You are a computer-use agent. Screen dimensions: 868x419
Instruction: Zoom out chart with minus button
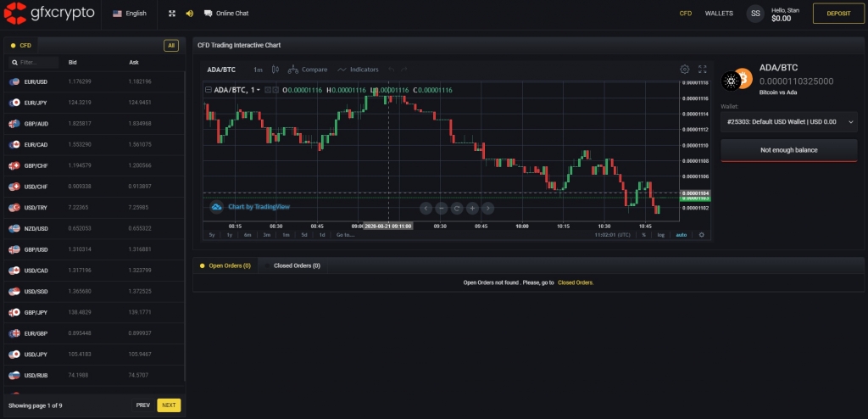point(441,209)
